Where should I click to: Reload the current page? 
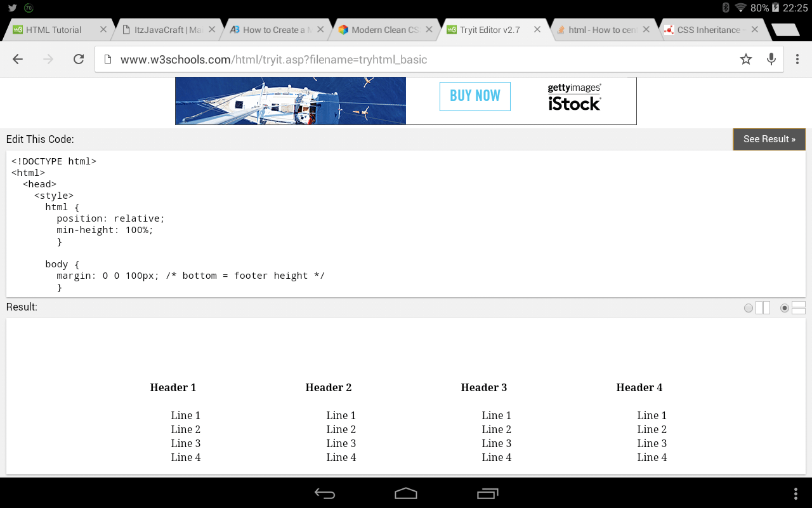[x=78, y=59]
